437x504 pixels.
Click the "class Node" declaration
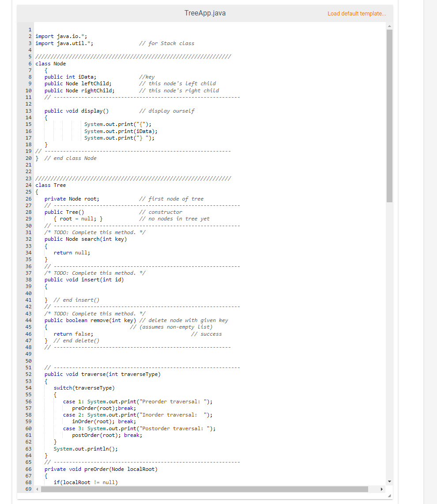[x=50, y=63]
